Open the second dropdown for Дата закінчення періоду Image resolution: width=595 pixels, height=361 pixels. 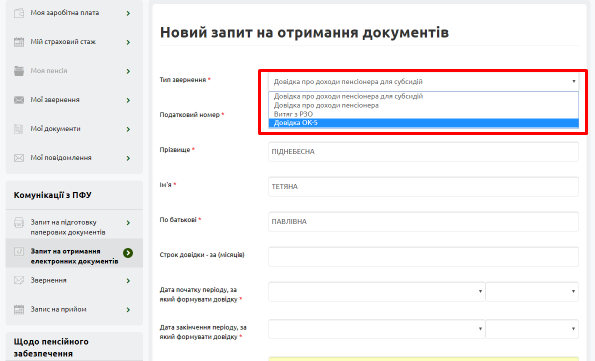532,329
